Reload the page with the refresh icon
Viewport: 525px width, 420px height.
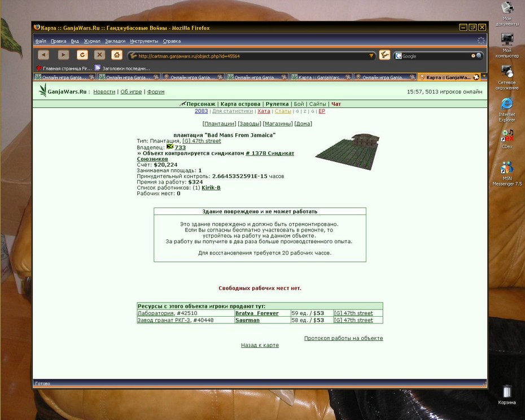click(82, 55)
